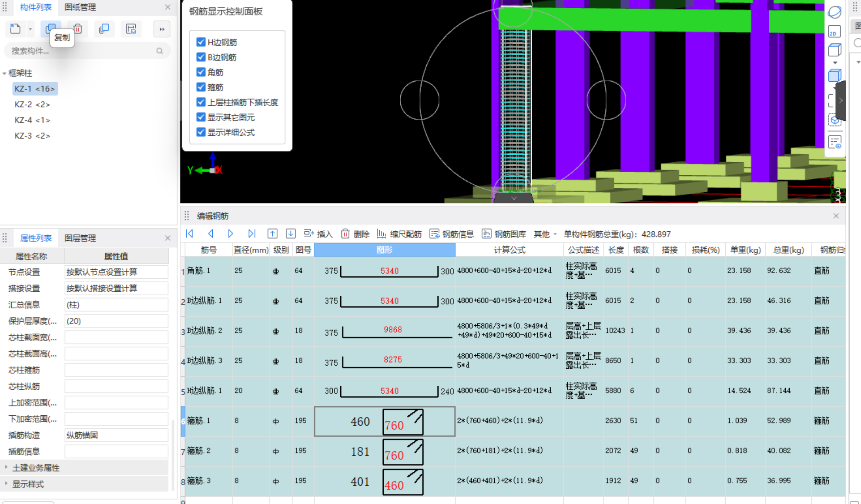Image resolution: width=861 pixels, height=504 pixels.
Task: Open 钢筋图库 library
Action: click(504, 234)
